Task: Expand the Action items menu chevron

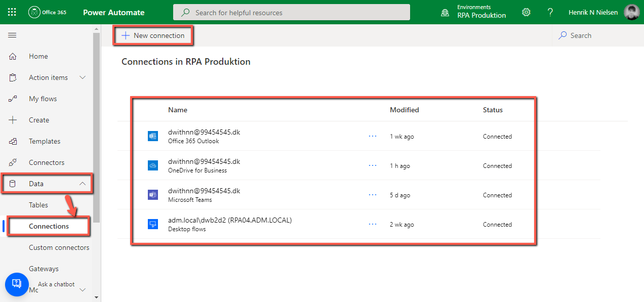Action: point(83,77)
